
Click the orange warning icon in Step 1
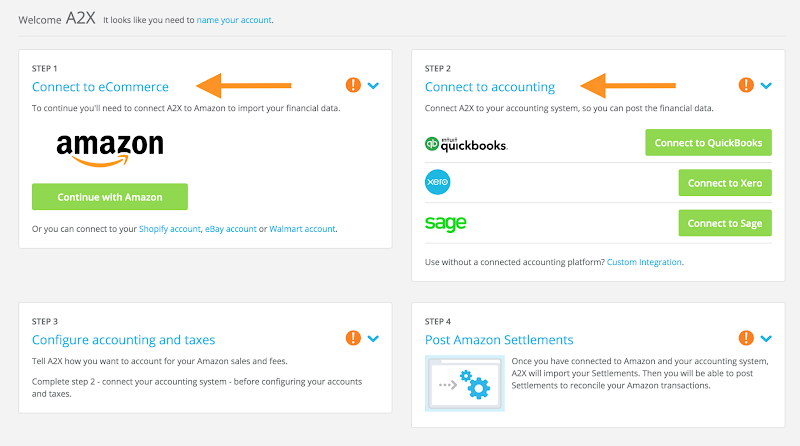pyautogui.click(x=353, y=86)
